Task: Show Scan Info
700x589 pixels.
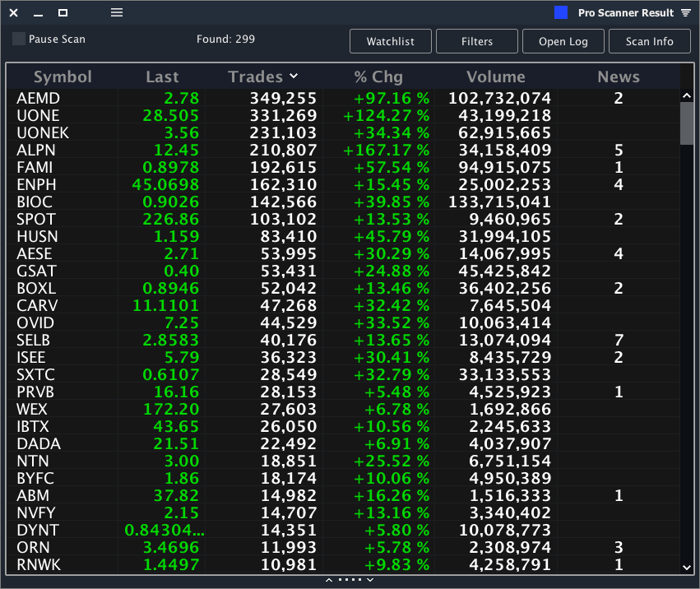Action: [650, 41]
